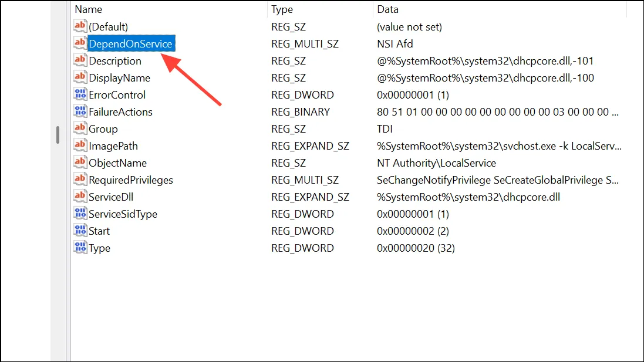The width and height of the screenshot is (644, 362).
Task: Click the icon next to DependOnService
Action: pos(80,43)
